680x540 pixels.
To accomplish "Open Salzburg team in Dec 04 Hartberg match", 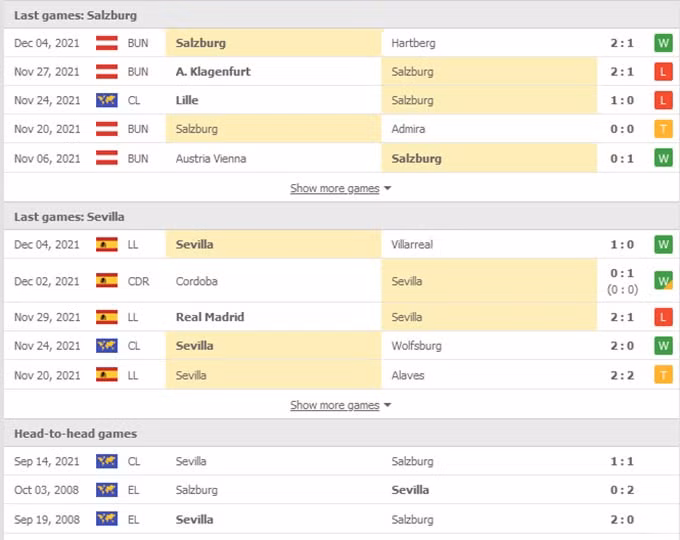I will click(x=201, y=43).
